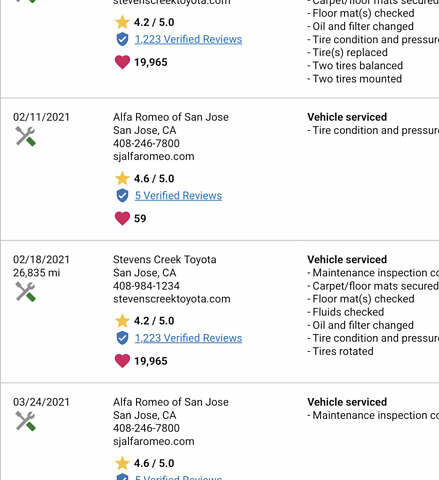This screenshot has width=439, height=480.
Task: Click phone 408-246-7800 in 02/11/2021 entry
Action: 146,143
